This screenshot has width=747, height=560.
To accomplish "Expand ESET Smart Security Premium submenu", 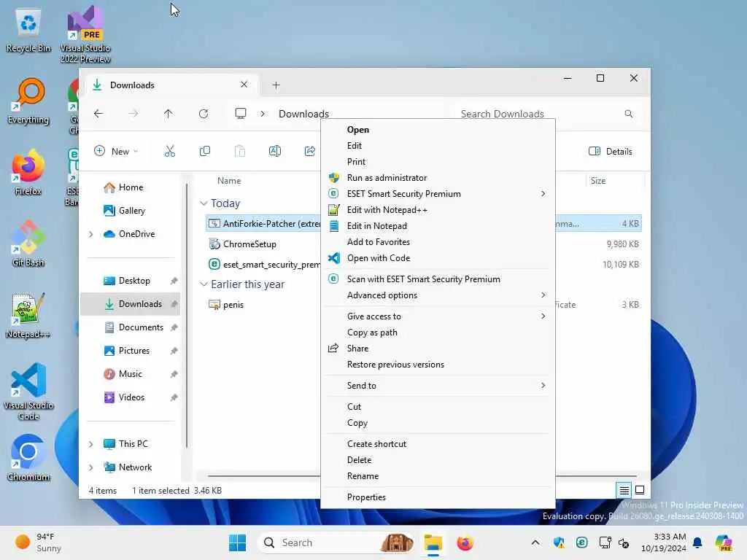I will pyautogui.click(x=438, y=194).
